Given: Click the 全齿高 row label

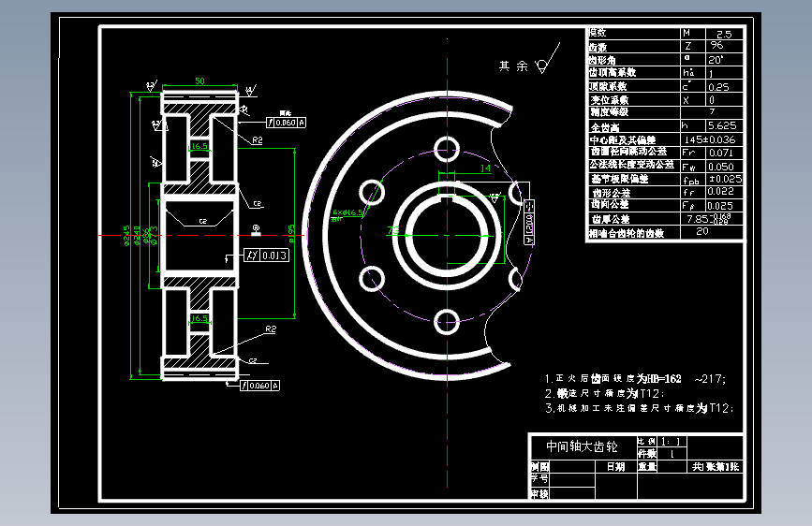Looking at the screenshot, I should (605, 127).
